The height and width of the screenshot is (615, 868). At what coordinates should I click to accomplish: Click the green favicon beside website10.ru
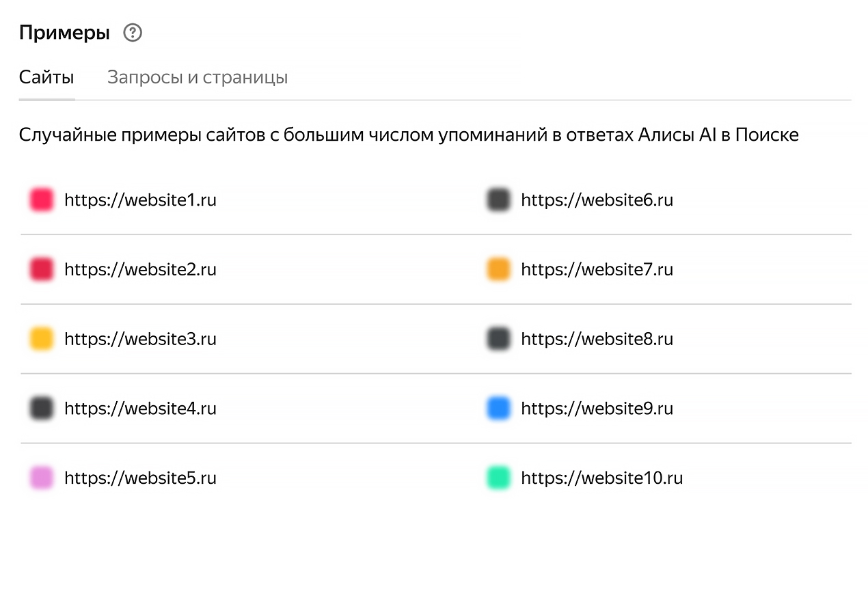tap(498, 478)
